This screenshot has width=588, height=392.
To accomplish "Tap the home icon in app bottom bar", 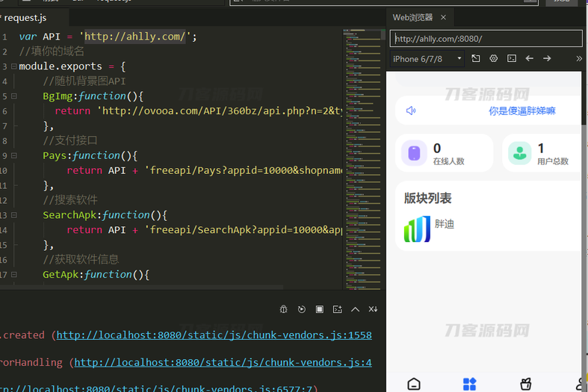I will click(x=414, y=384).
